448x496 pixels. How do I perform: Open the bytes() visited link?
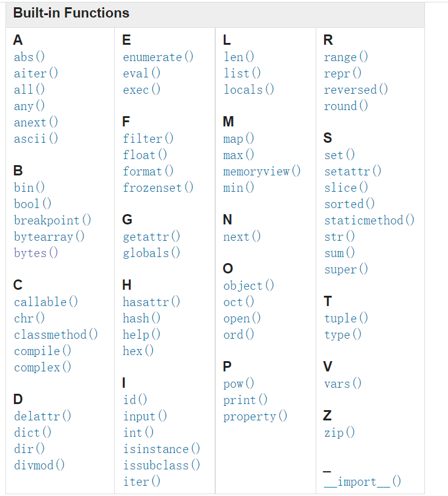tap(36, 253)
